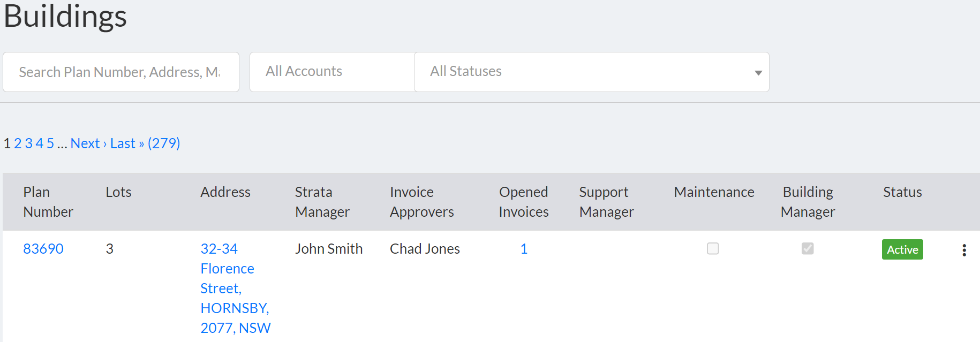Image resolution: width=980 pixels, height=342 pixels.
Task: Toggle the Building Manager checkbox for plan 83690
Action: pos(808,248)
